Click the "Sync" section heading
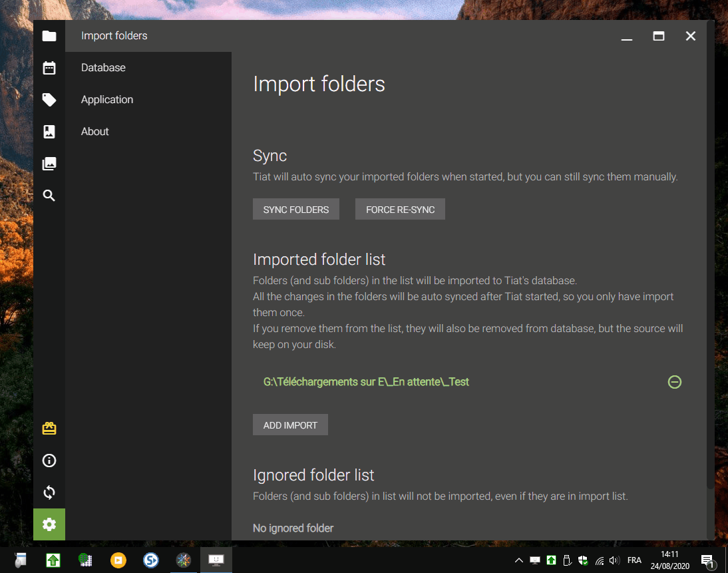Viewport: 728px width, 573px height. tap(270, 156)
